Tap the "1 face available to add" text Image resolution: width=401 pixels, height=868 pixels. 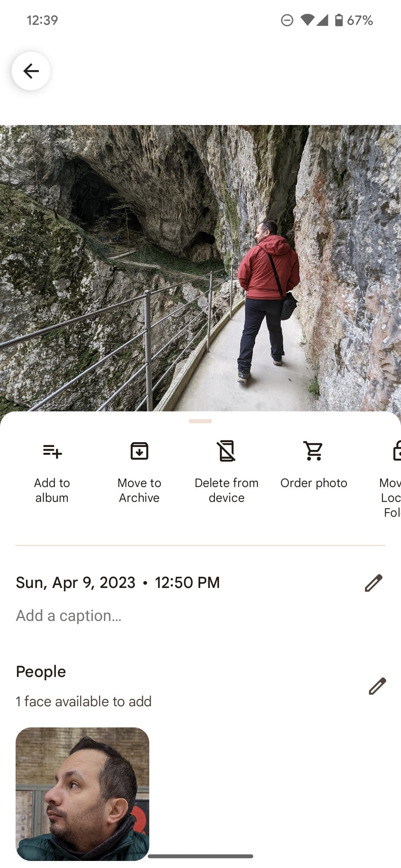[x=84, y=701]
